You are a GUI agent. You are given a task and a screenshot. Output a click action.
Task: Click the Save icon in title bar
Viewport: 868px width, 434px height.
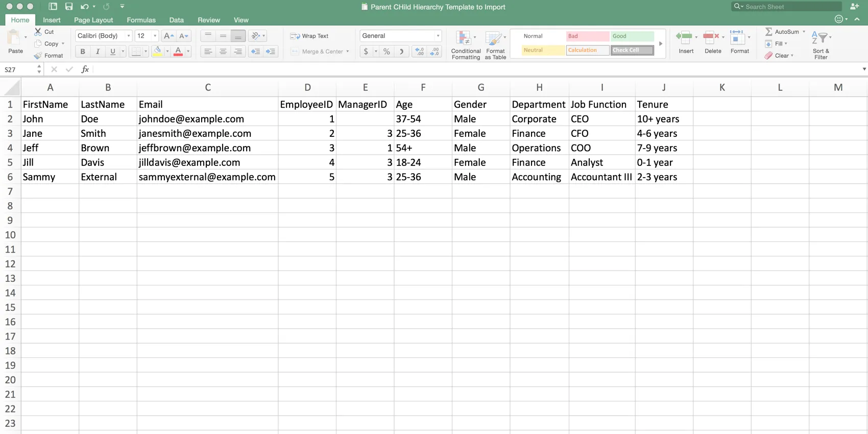tap(68, 7)
